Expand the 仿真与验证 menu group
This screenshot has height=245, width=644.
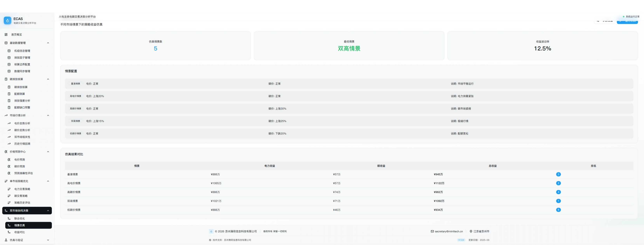48,240
